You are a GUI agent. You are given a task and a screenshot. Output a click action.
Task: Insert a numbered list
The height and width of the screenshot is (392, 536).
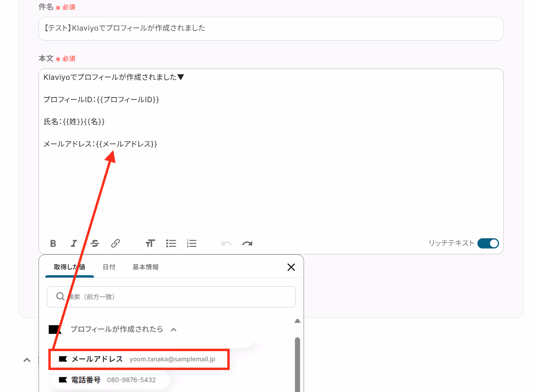pos(192,243)
